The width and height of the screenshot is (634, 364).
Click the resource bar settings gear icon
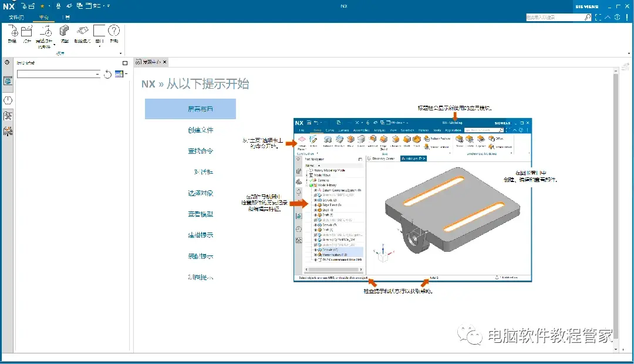coord(7,62)
